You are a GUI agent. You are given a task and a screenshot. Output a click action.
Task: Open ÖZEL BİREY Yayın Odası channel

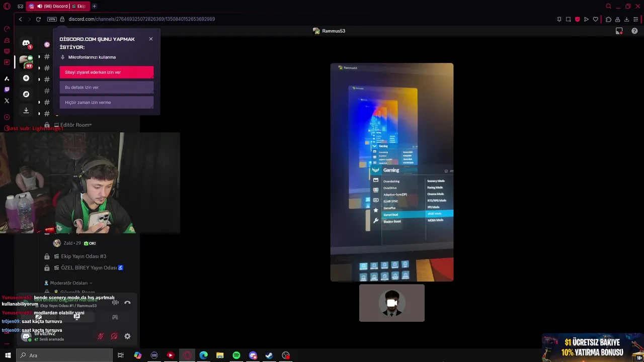[89, 267]
